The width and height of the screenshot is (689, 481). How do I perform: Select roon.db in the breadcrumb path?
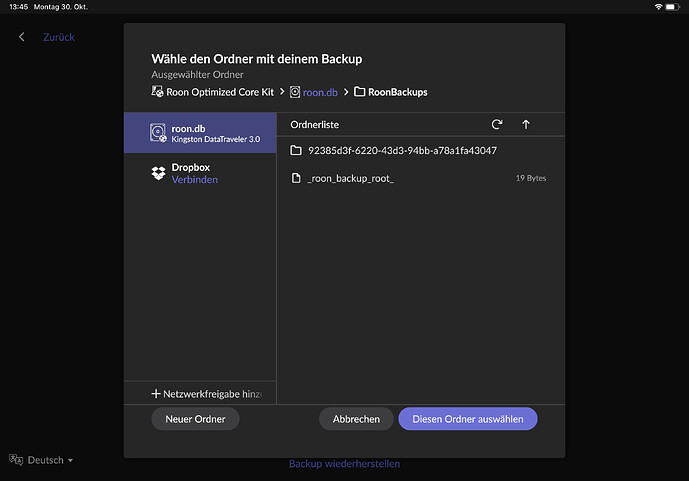314,92
